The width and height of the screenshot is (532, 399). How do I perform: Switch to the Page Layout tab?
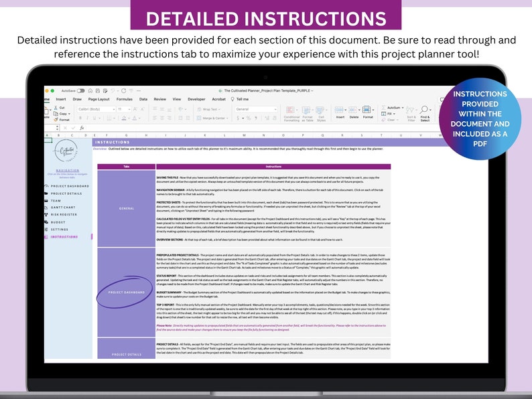[98, 99]
